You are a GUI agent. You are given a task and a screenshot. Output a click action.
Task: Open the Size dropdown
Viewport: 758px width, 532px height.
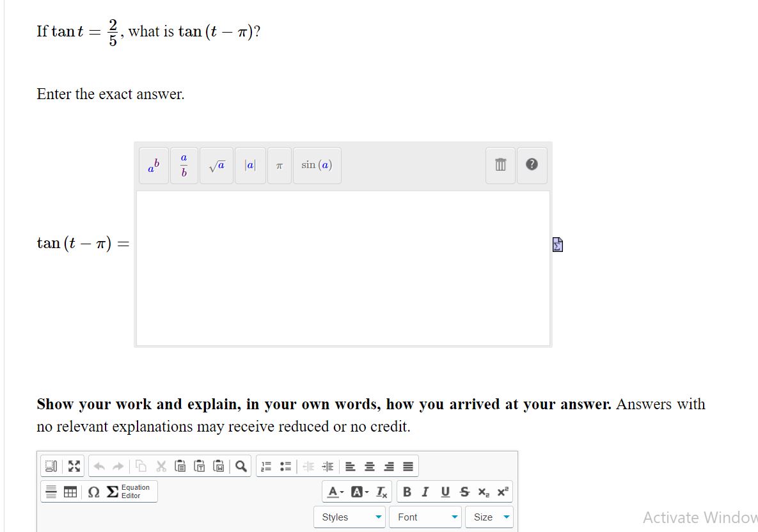[x=489, y=517]
